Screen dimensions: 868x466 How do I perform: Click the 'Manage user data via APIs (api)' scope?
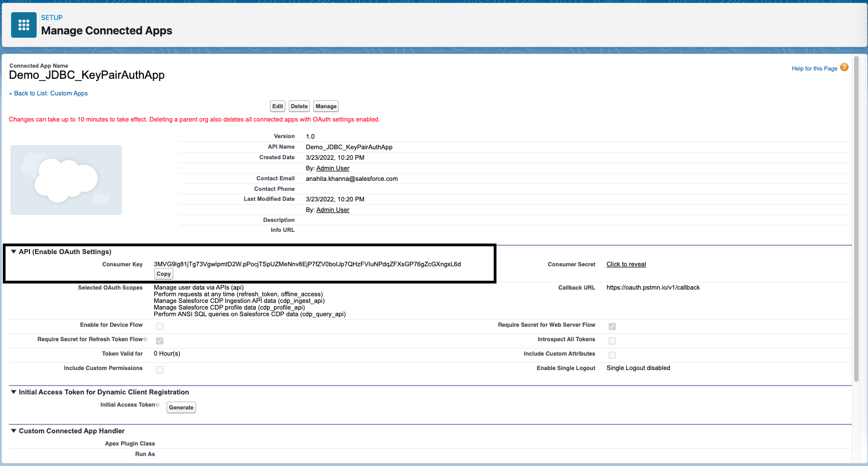click(x=199, y=287)
